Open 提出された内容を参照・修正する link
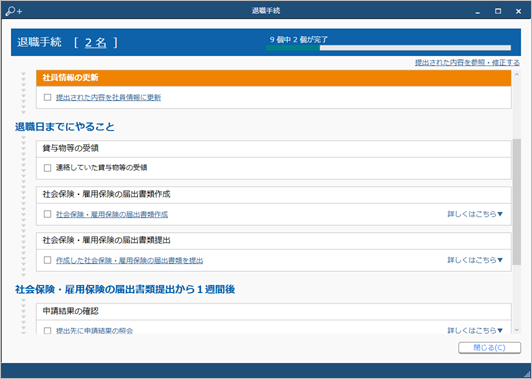The height and width of the screenshot is (379, 532). (467, 62)
